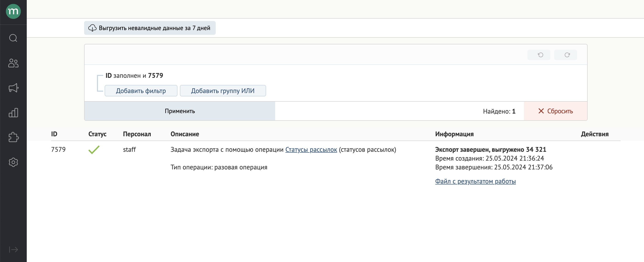Open the Статусы рассылок operation link
This screenshot has height=262, width=644.
pyautogui.click(x=311, y=150)
